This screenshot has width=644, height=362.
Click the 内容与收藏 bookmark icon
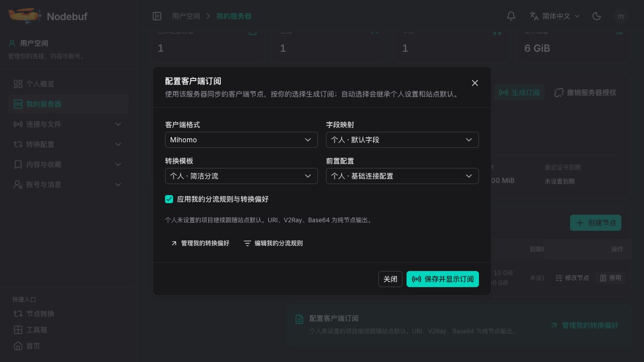(18, 164)
